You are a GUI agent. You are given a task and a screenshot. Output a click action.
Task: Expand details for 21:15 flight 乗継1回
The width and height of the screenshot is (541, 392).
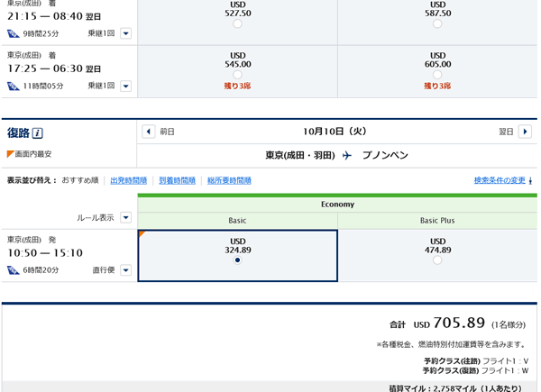point(125,34)
